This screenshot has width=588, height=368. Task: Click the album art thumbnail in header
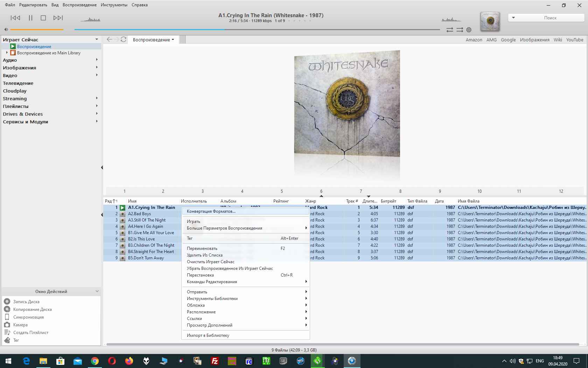point(490,22)
